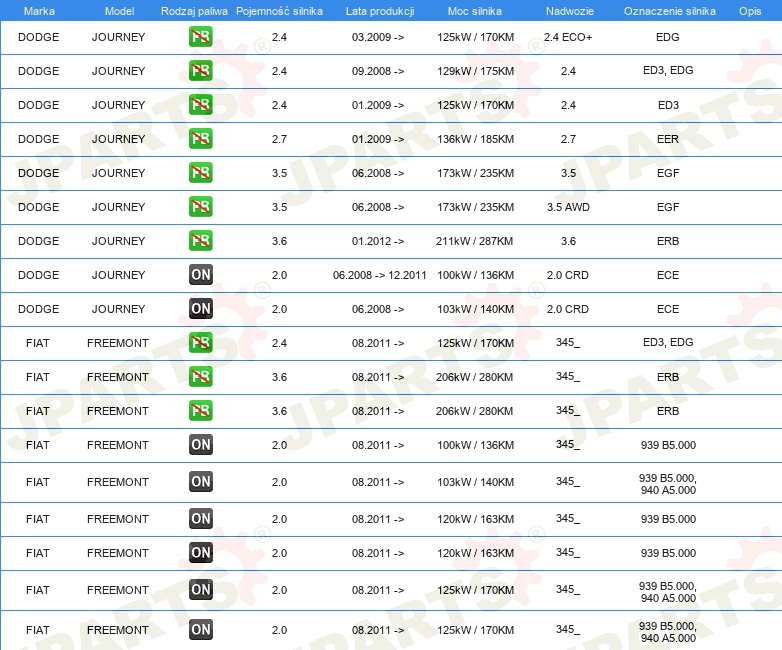This screenshot has height=650, width=782.
Task: Click the petrol icon in the 2.4 ECO+ row
Action: 200,36
